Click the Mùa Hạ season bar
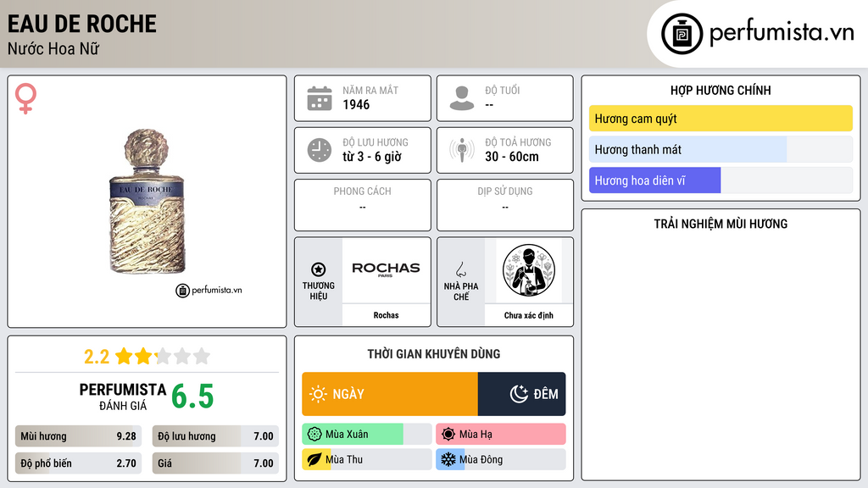This screenshot has height=488, width=868. point(500,435)
